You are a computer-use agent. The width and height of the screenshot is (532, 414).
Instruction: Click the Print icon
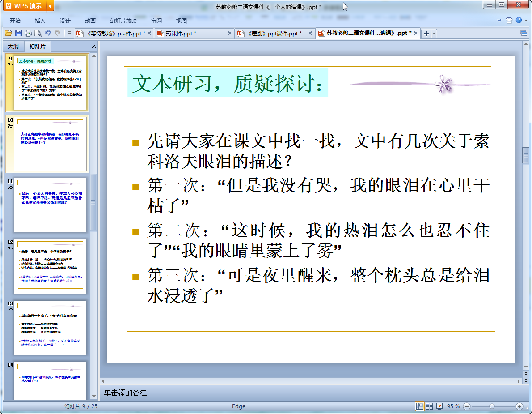coord(28,33)
